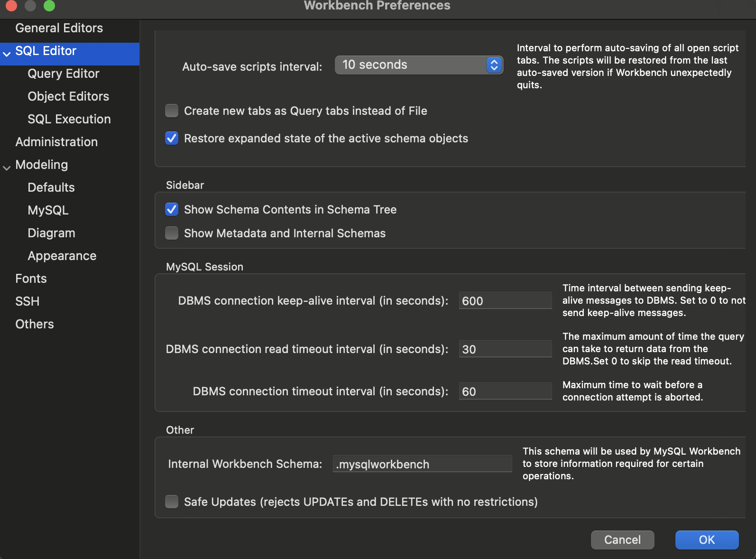
Task: Open Modeling MySQL section
Action: pos(48,210)
